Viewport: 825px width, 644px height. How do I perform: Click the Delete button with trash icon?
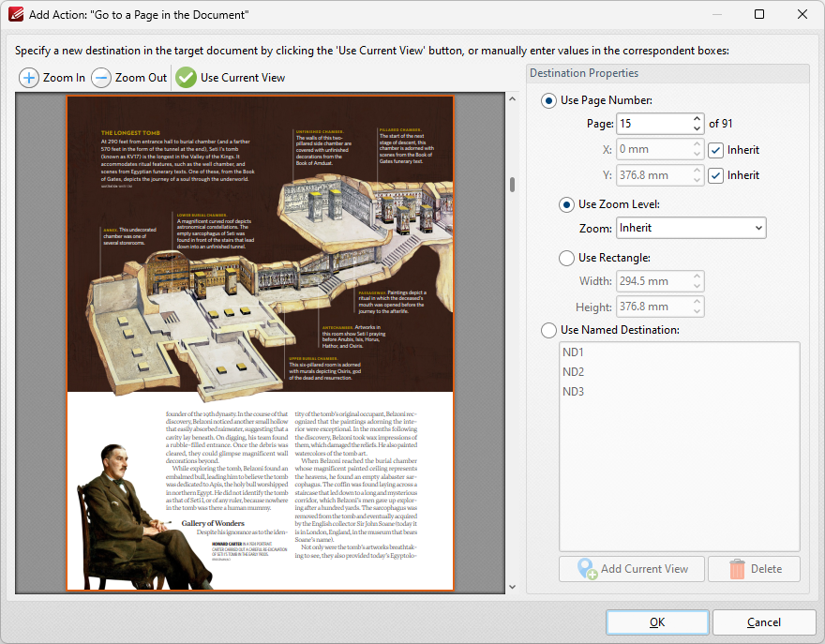click(754, 569)
